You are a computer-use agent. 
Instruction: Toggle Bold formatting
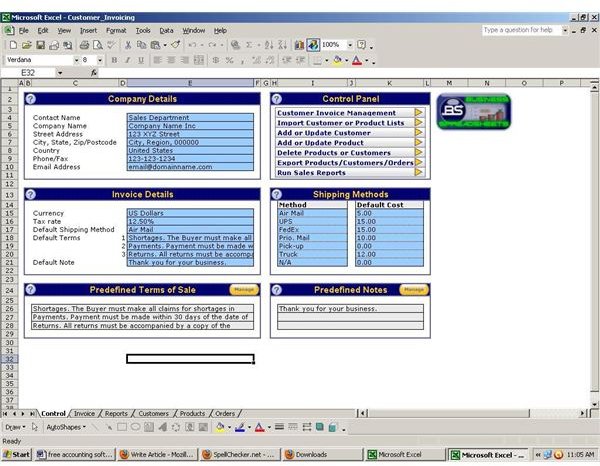pos(114,60)
